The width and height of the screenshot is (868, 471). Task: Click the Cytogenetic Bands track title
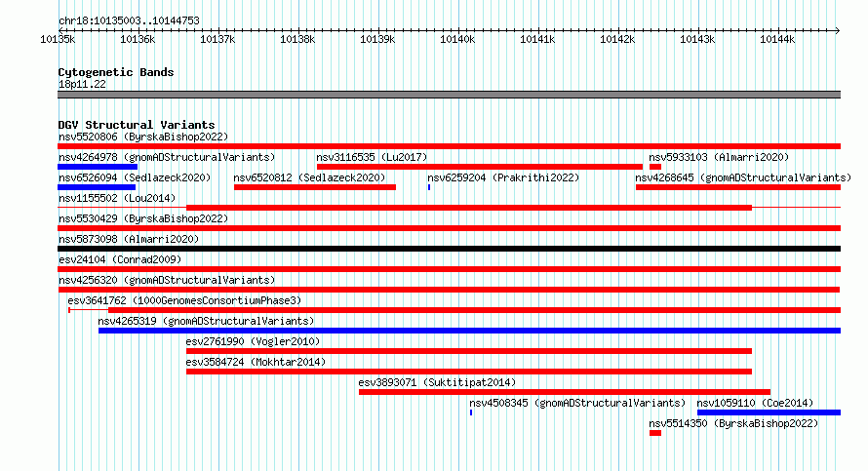(116, 72)
